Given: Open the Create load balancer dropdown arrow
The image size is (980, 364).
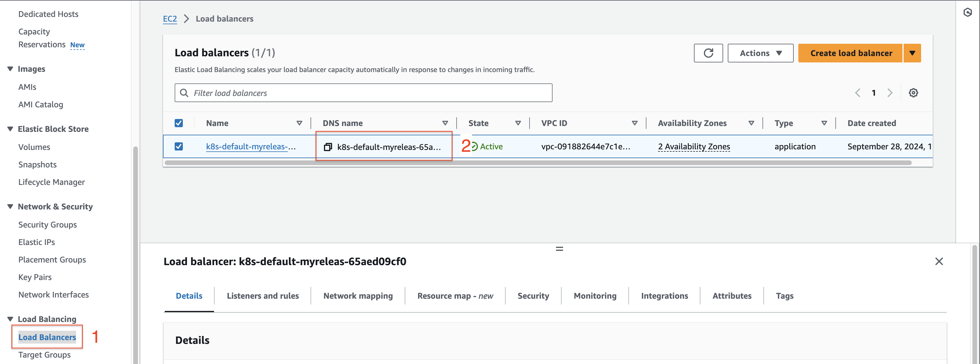Looking at the screenshot, I should pos(912,53).
